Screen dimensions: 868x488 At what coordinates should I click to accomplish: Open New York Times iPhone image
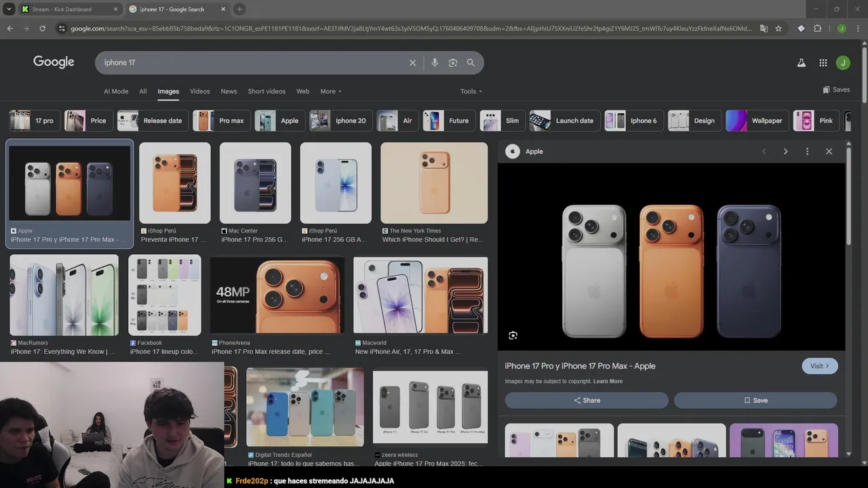pos(434,183)
